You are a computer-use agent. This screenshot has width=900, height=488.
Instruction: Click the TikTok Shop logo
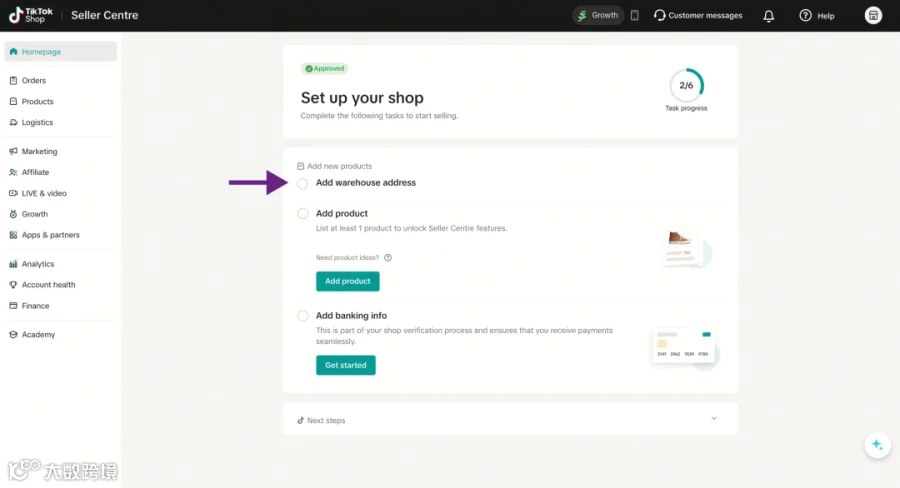point(30,16)
